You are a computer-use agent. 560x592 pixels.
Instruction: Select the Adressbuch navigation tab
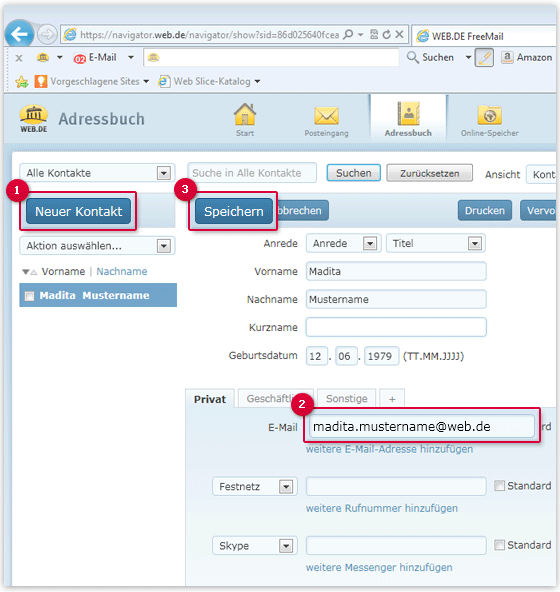click(408, 119)
